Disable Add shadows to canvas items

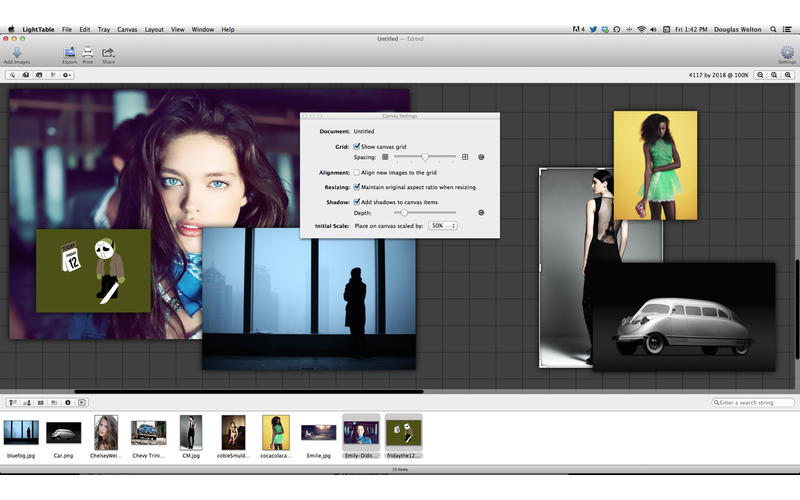click(357, 201)
